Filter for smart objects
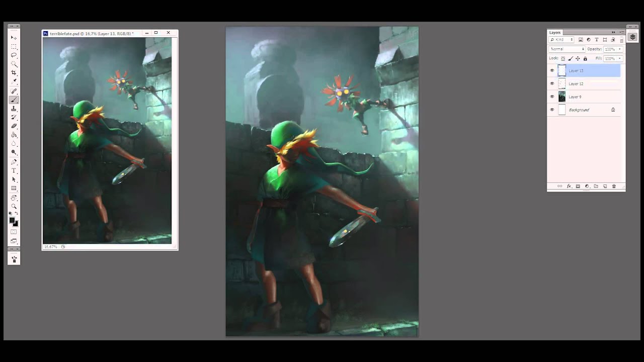 coord(613,40)
